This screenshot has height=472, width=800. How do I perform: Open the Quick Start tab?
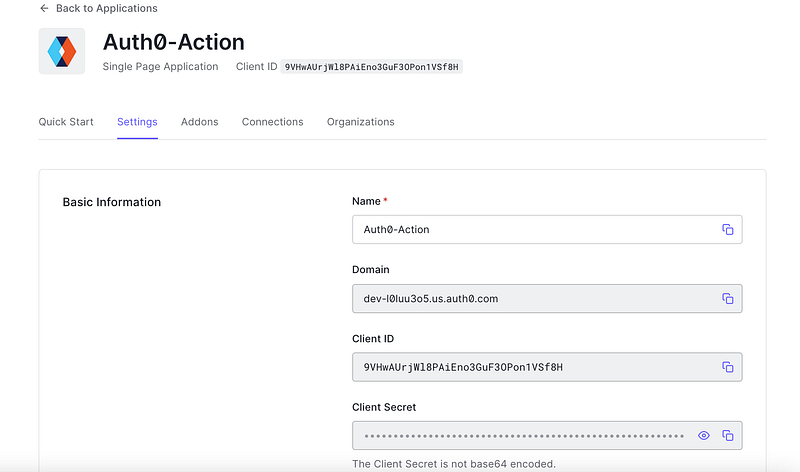point(66,122)
